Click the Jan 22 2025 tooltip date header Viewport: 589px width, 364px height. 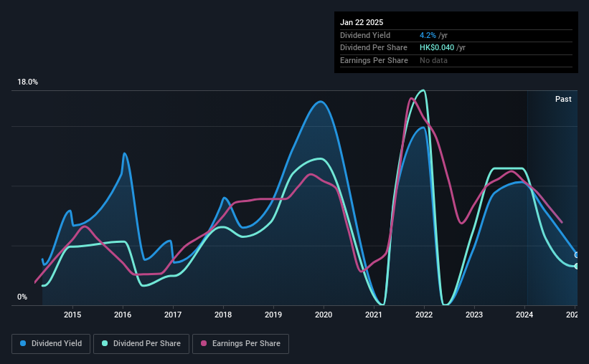tap(362, 22)
